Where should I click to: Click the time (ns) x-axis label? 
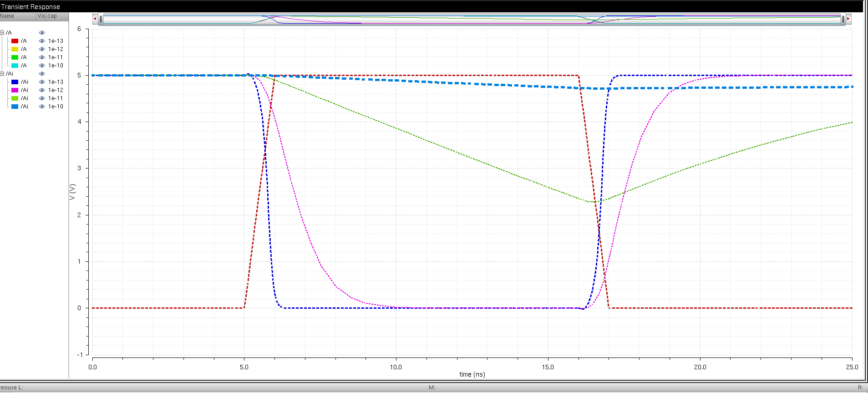point(472,374)
